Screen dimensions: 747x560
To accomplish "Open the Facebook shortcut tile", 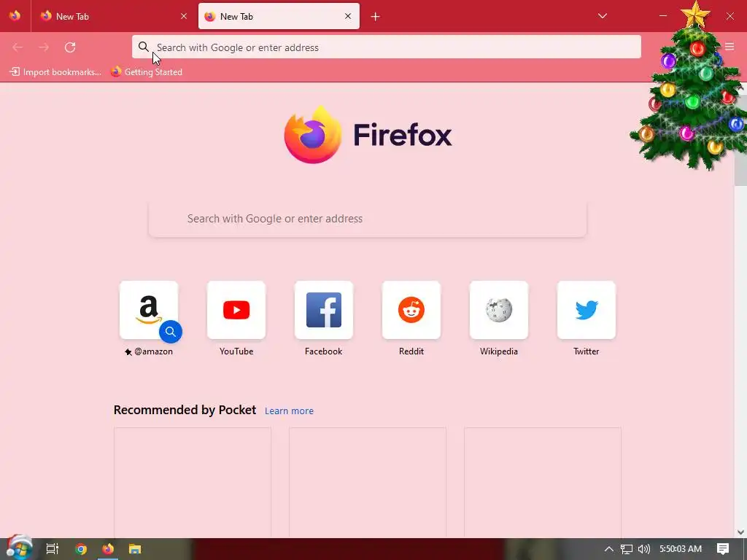I will (x=323, y=310).
